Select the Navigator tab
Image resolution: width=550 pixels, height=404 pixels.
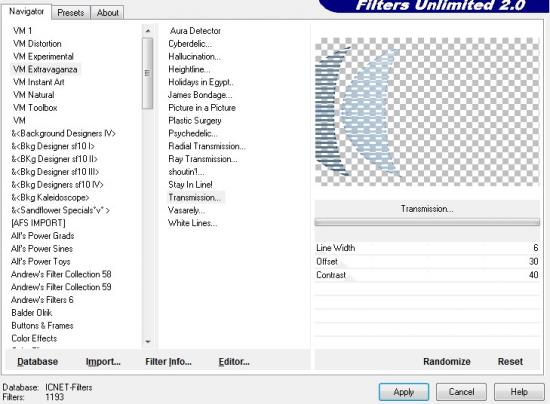pyautogui.click(x=26, y=12)
